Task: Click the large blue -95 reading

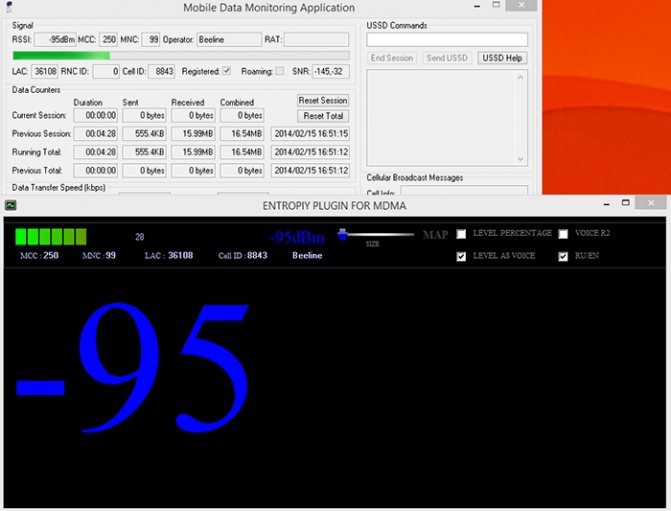Action: coord(133,368)
